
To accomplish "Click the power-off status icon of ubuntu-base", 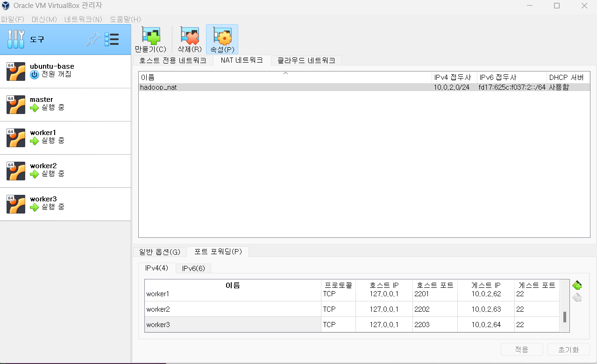I will [35, 75].
